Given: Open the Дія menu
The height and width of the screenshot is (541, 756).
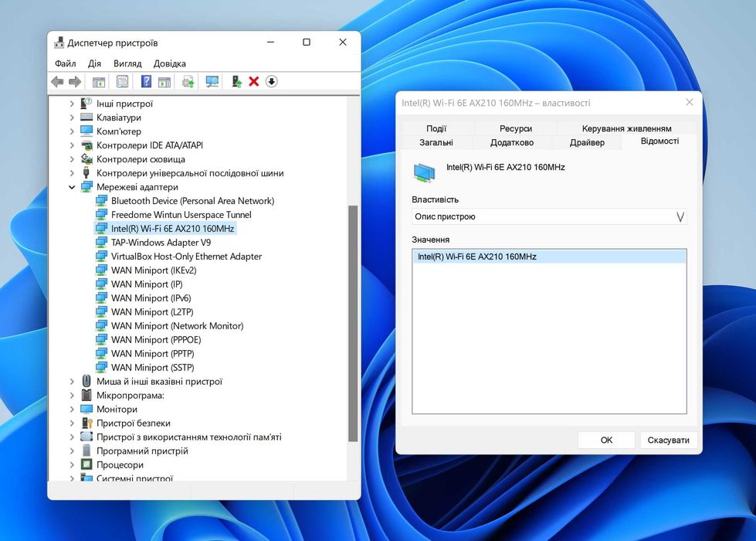Looking at the screenshot, I should pos(94,63).
